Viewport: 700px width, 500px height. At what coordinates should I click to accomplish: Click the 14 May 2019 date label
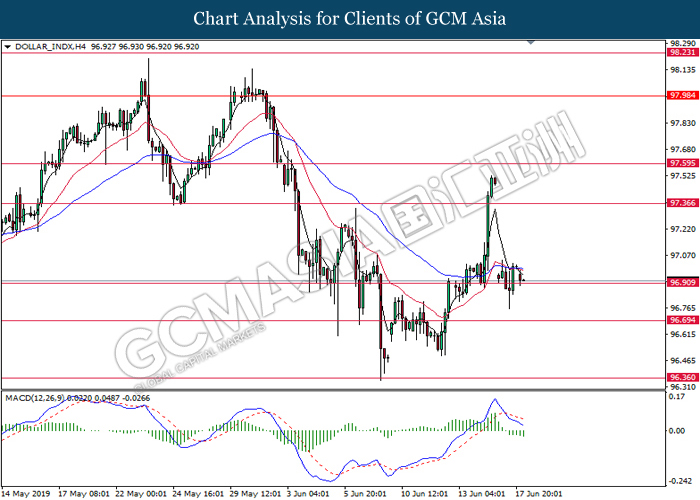tap(26, 494)
